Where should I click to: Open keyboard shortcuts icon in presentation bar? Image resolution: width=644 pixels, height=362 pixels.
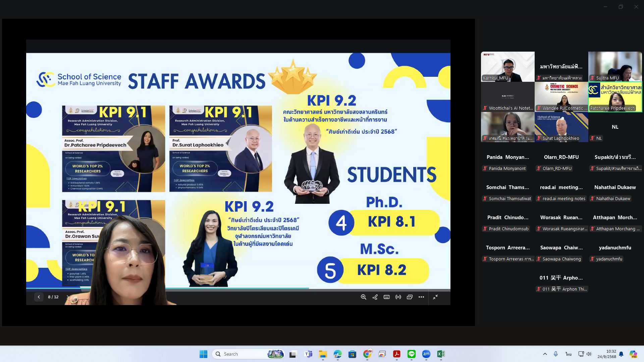click(x=386, y=297)
